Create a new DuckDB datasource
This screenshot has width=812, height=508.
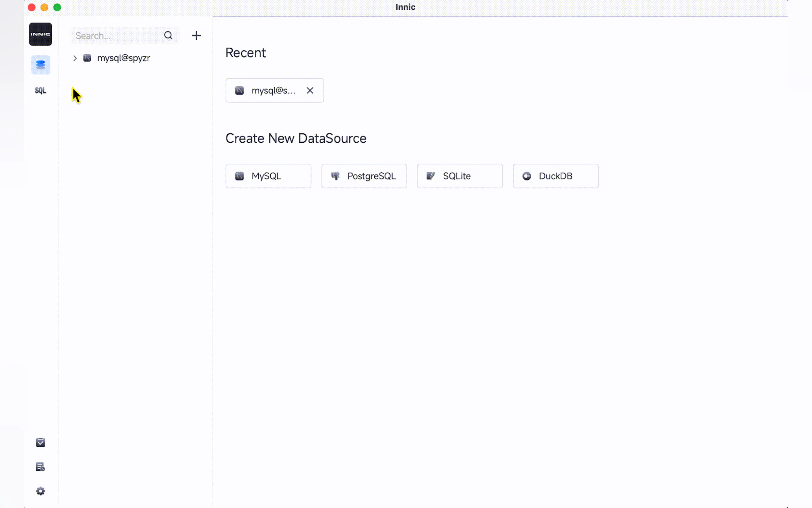(x=555, y=176)
